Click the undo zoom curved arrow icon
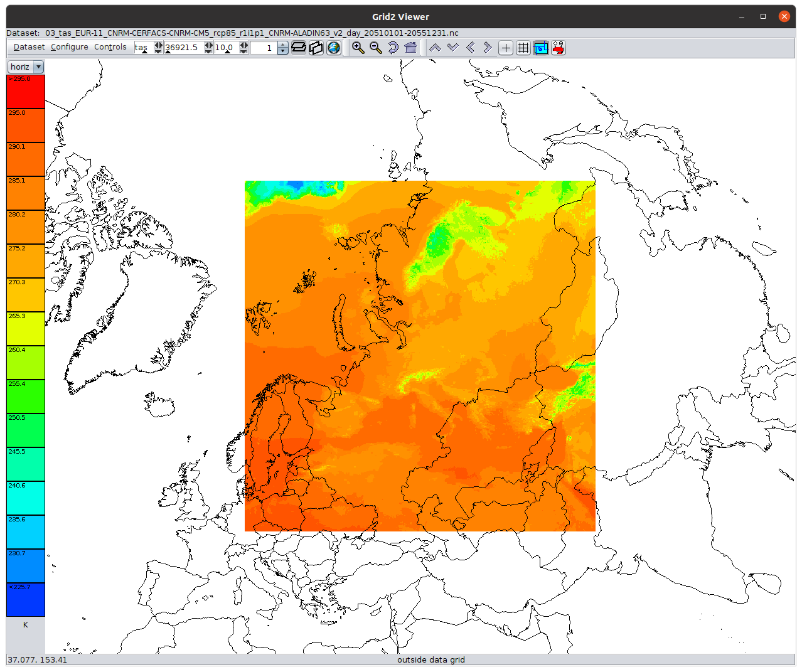802x672 pixels. (393, 48)
